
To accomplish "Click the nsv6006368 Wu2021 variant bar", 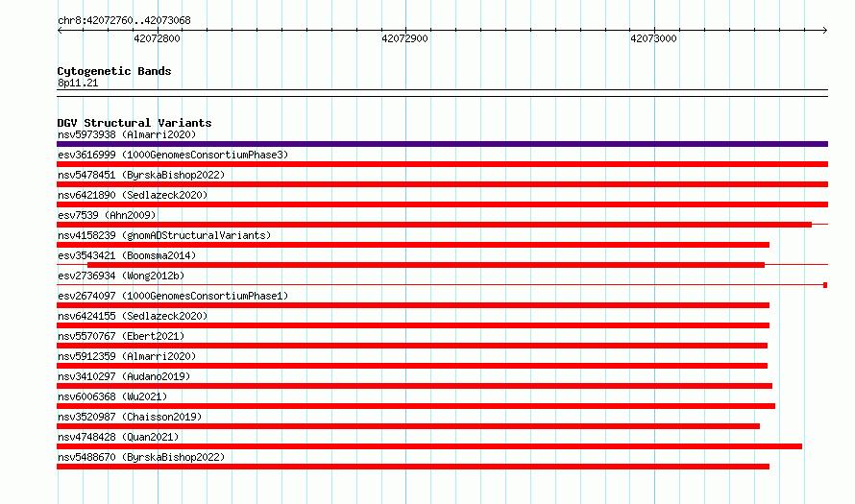I will click(416, 406).
